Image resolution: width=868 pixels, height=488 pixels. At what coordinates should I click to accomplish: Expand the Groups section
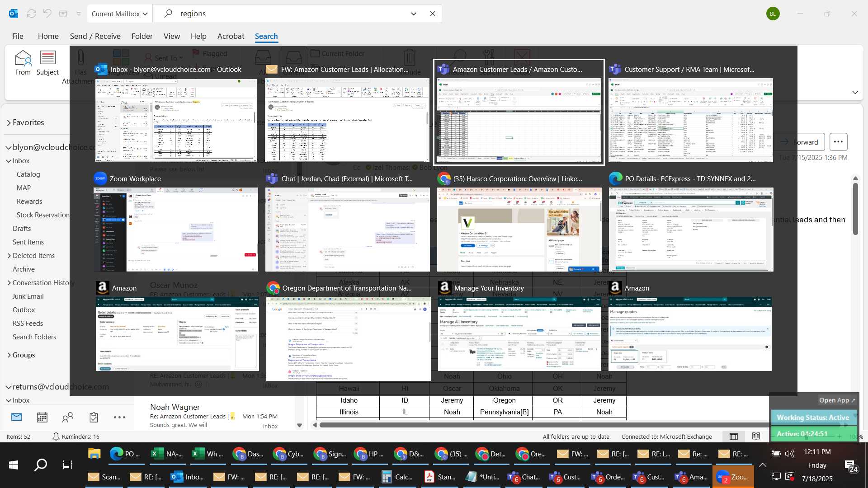pyautogui.click(x=9, y=355)
